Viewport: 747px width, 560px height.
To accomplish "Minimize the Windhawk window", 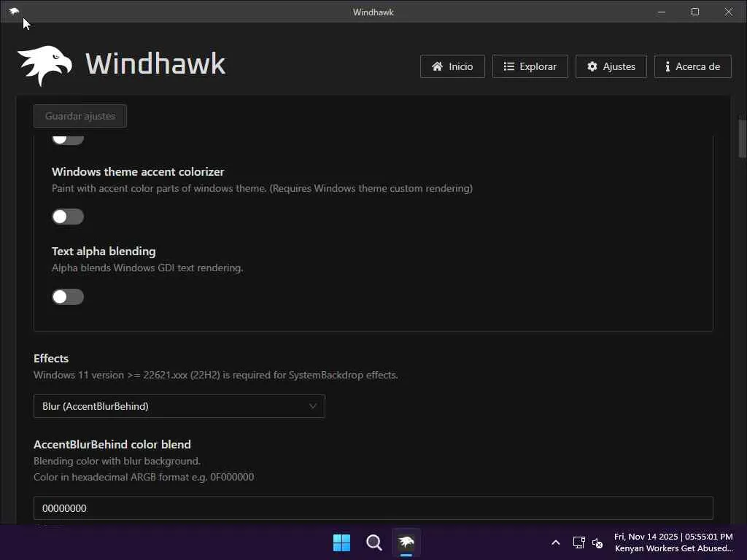I will pos(661,12).
